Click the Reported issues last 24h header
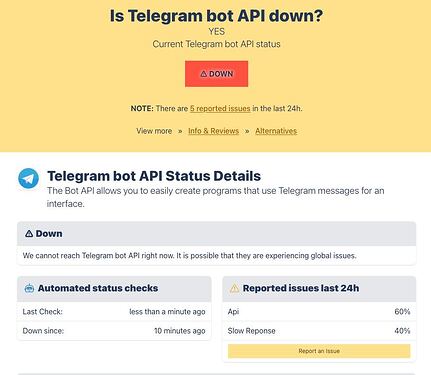 tap(319, 288)
